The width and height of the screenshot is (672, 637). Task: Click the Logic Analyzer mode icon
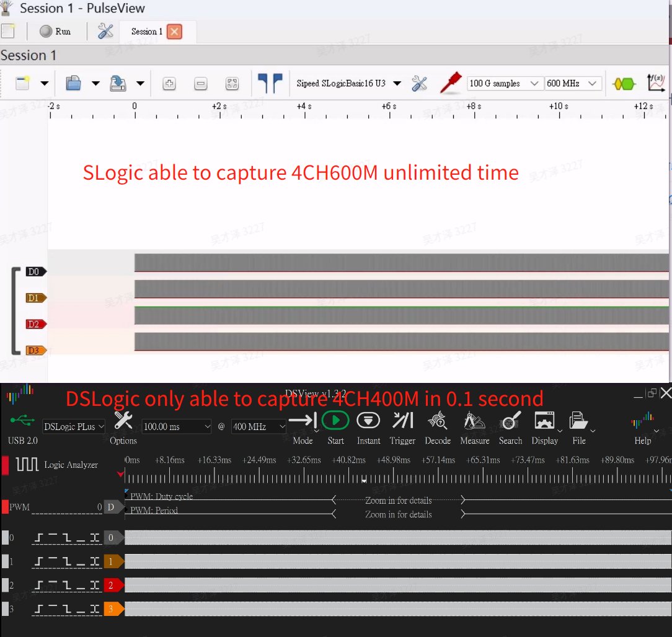27,464
